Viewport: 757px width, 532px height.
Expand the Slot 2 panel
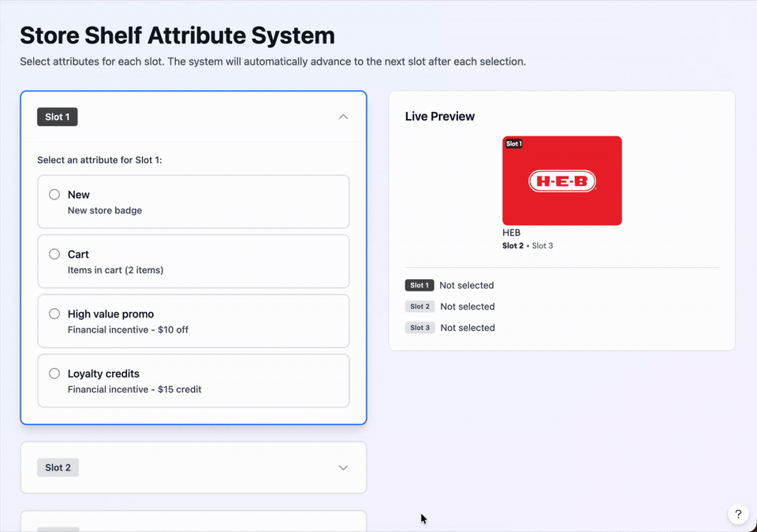pos(343,467)
